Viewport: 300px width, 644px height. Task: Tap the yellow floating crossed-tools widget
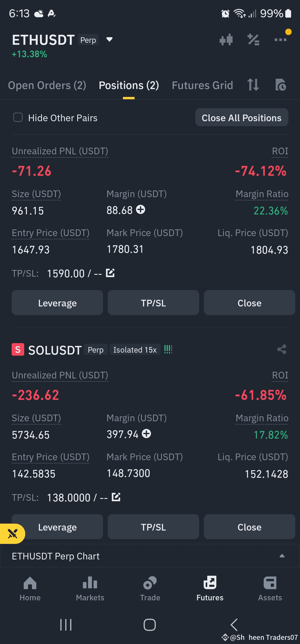12,534
